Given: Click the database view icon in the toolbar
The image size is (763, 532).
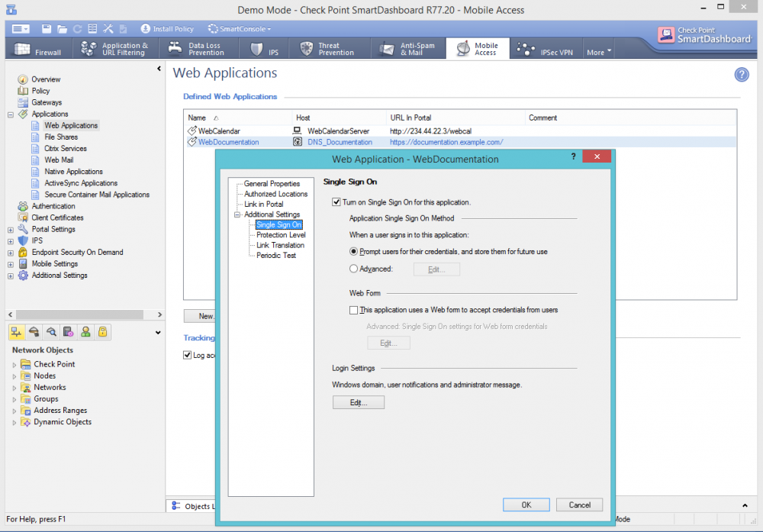Looking at the screenshot, I should coord(92,29).
